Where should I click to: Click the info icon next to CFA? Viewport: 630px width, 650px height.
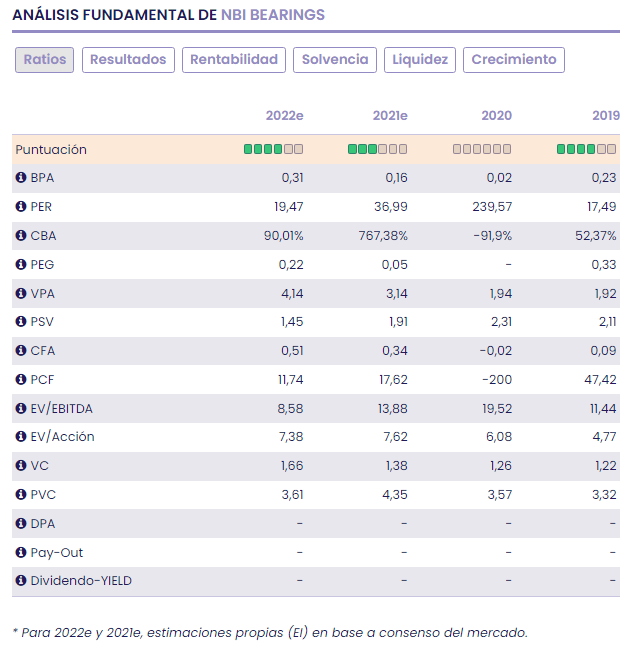coord(21,351)
